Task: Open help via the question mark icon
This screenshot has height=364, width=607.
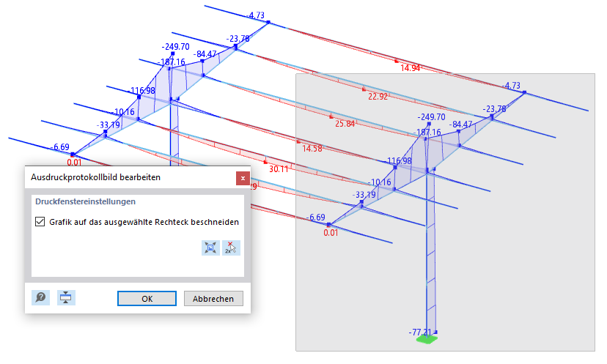Action: [40, 297]
